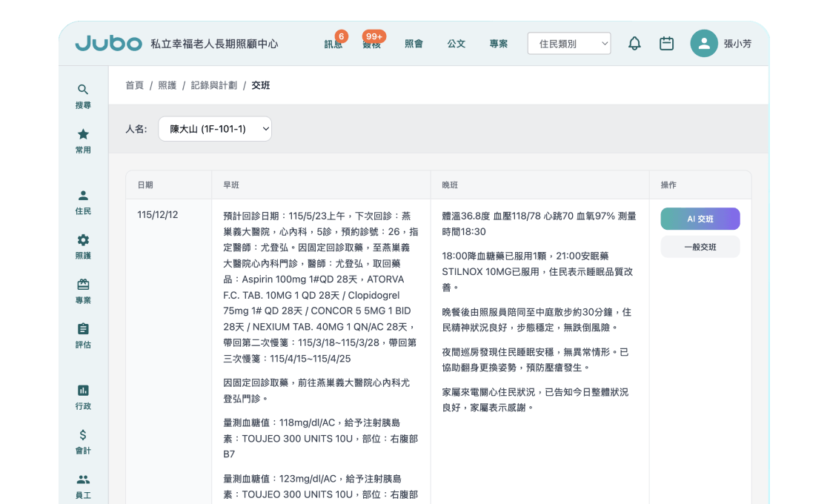This screenshot has width=830, height=504.
Task: Open the 常用 favorites star icon
Action: (x=83, y=134)
